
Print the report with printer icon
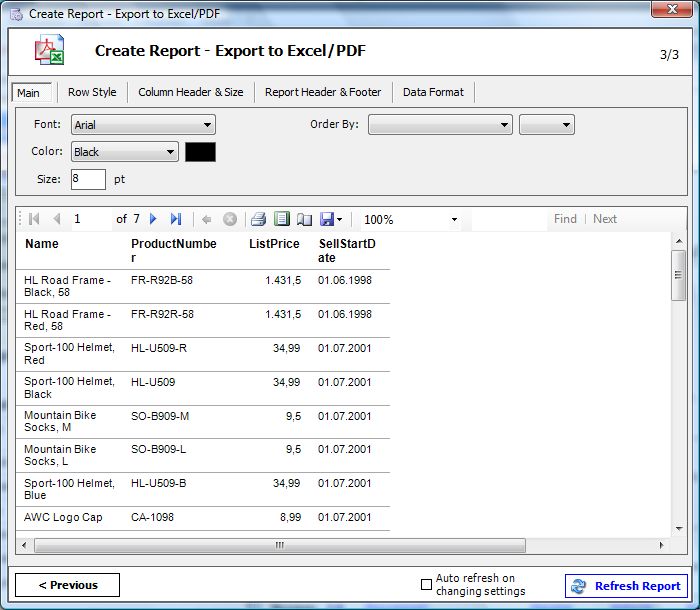pyautogui.click(x=258, y=219)
